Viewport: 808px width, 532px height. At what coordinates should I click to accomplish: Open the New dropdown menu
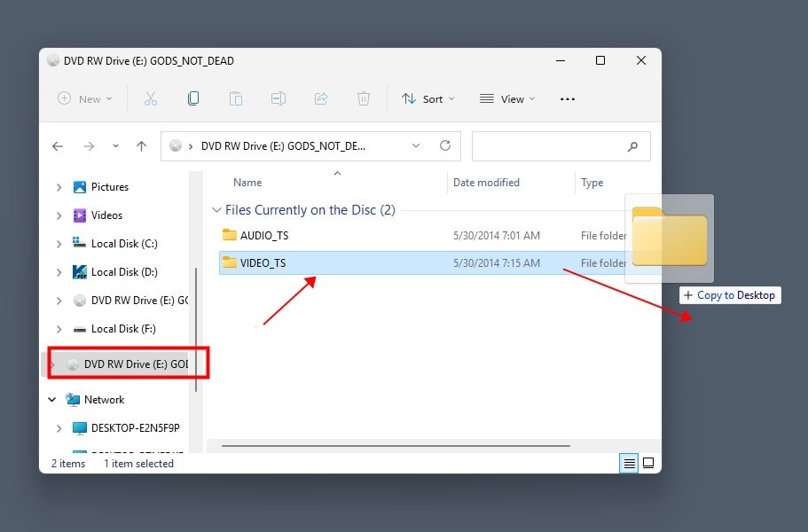[x=85, y=98]
